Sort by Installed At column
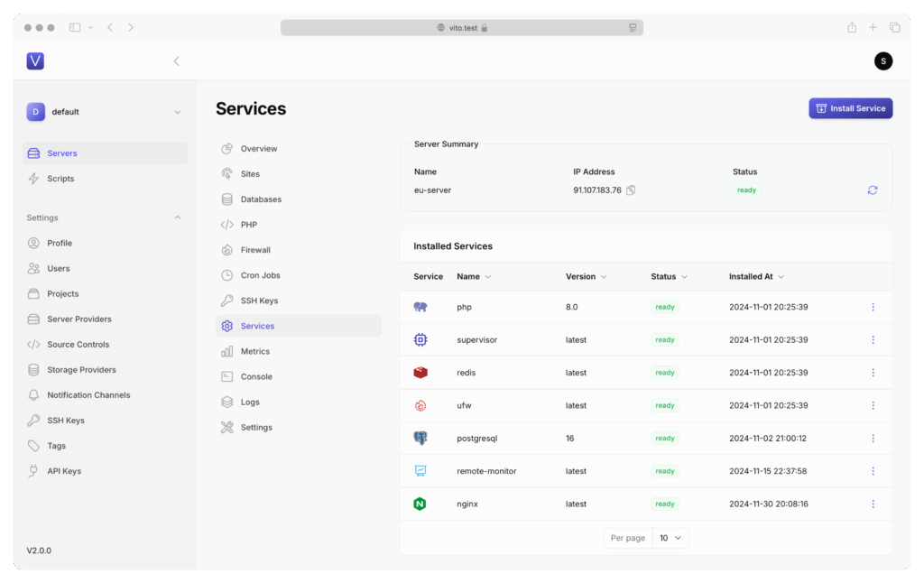924x583 pixels. (756, 276)
